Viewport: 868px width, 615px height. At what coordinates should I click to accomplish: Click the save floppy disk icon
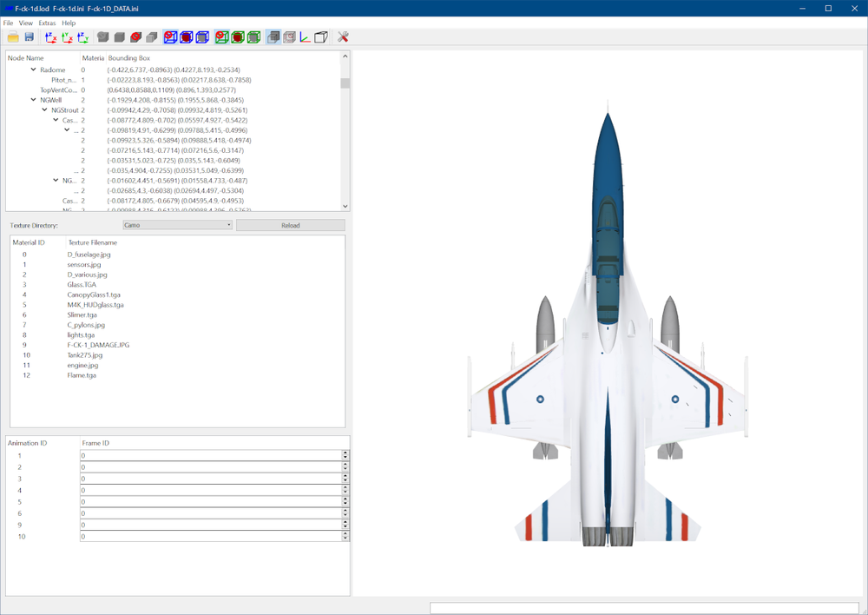pyautogui.click(x=30, y=37)
